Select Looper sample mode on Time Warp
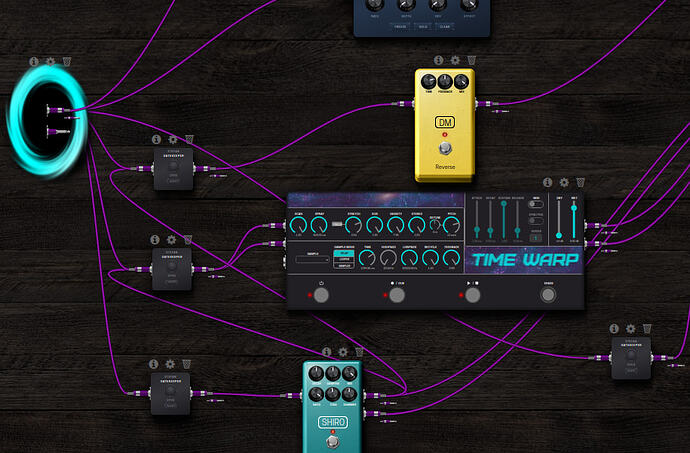Viewport: 690px width, 453px height. coord(344,260)
